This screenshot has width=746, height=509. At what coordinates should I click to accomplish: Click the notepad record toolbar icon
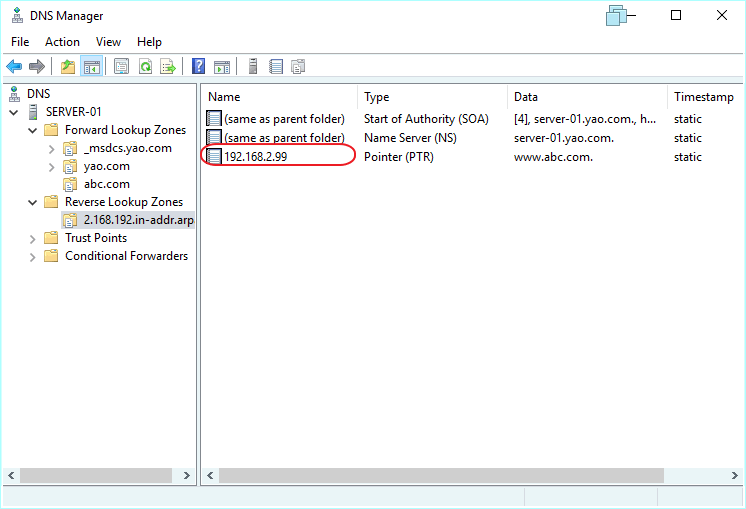(x=276, y=67)
